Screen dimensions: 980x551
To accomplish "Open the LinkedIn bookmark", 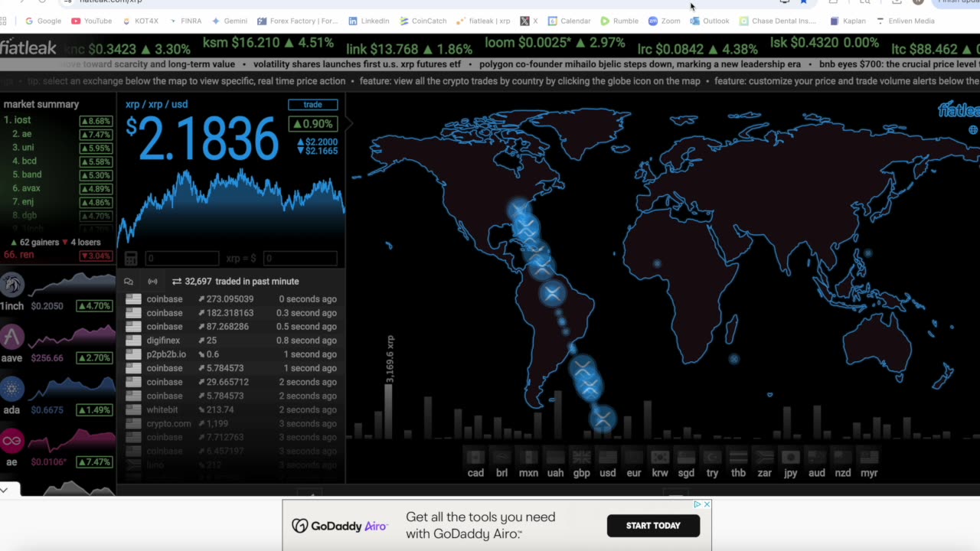I will [x=369, y=21].
